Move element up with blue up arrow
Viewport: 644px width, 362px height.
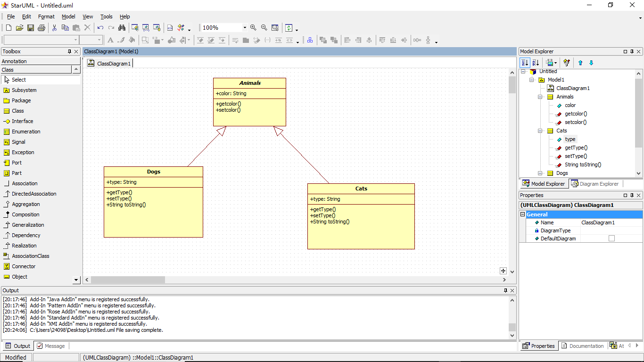coord(580,63)
